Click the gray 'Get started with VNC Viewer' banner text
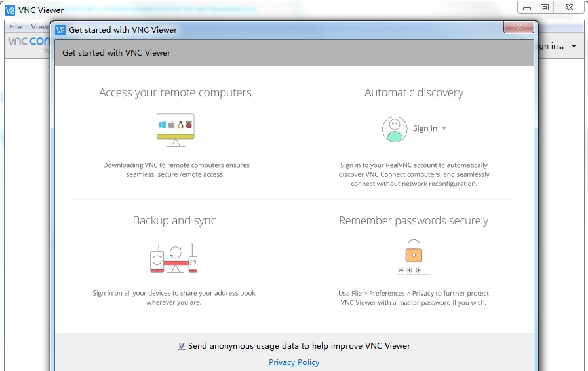 pos(116,53)
